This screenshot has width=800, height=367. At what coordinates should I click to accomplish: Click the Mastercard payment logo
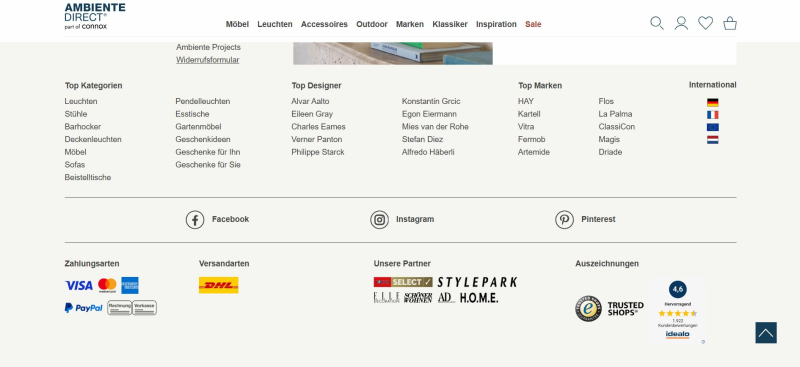click(x=107, y=285)
